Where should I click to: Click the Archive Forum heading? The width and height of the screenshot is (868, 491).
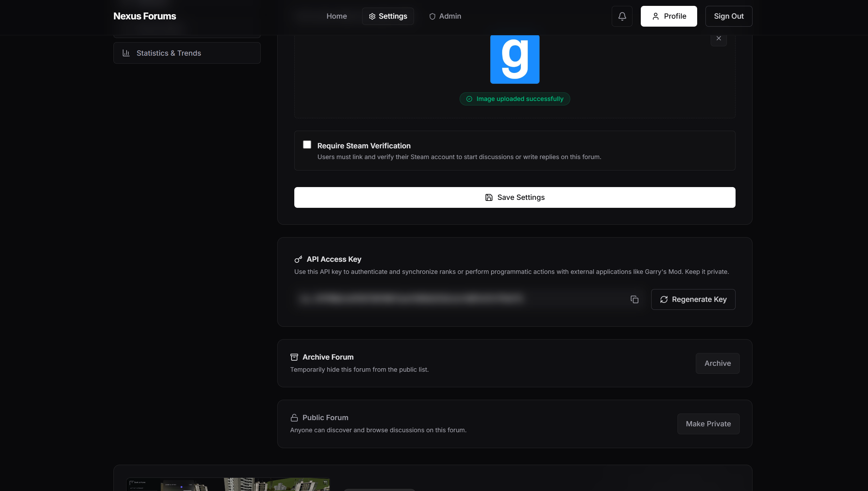(x=328, y=357)
